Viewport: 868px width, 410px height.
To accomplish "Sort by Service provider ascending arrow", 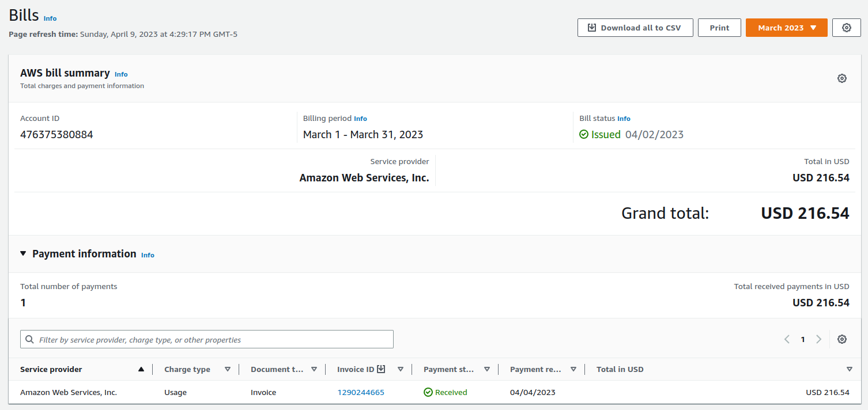I will click(x=141, y=370).
